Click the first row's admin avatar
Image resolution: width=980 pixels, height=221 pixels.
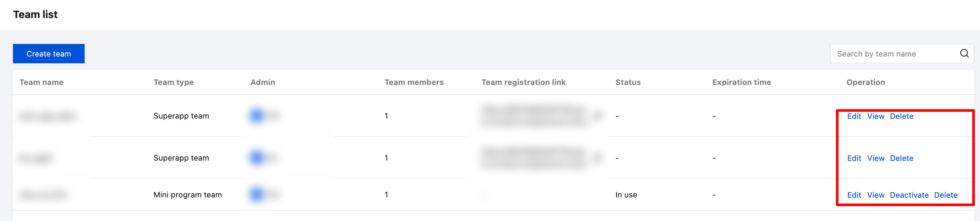[x=257, y=115]
